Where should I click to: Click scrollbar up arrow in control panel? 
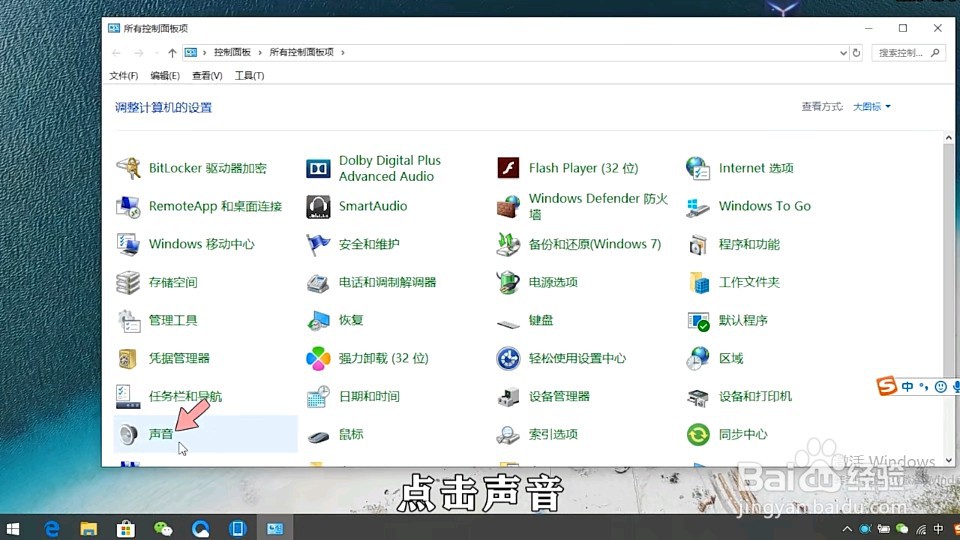[x=948, y=138]
